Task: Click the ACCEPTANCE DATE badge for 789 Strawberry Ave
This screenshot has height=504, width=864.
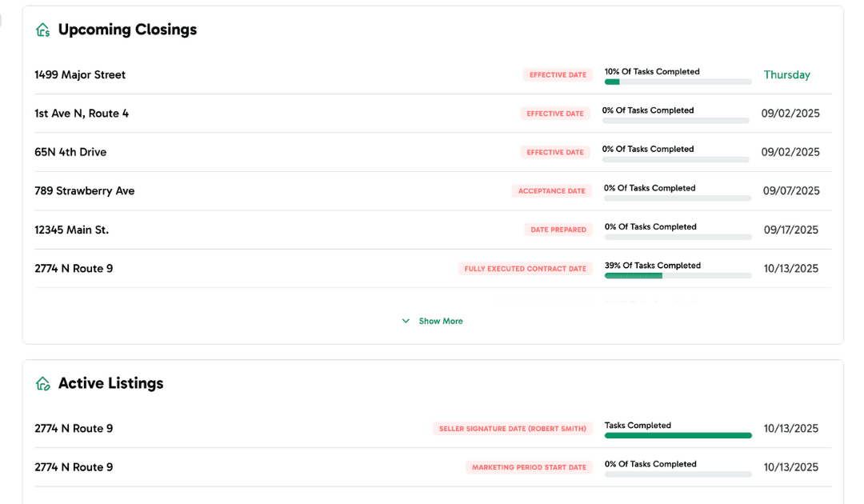Action: (552, 190)
